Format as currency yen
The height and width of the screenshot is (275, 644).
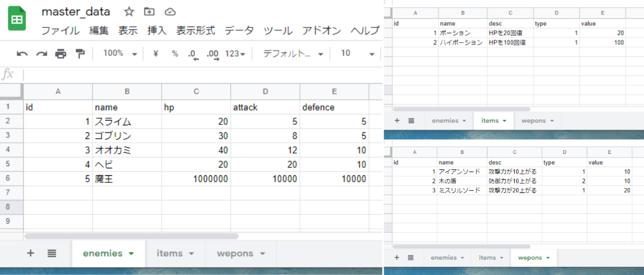156,54
